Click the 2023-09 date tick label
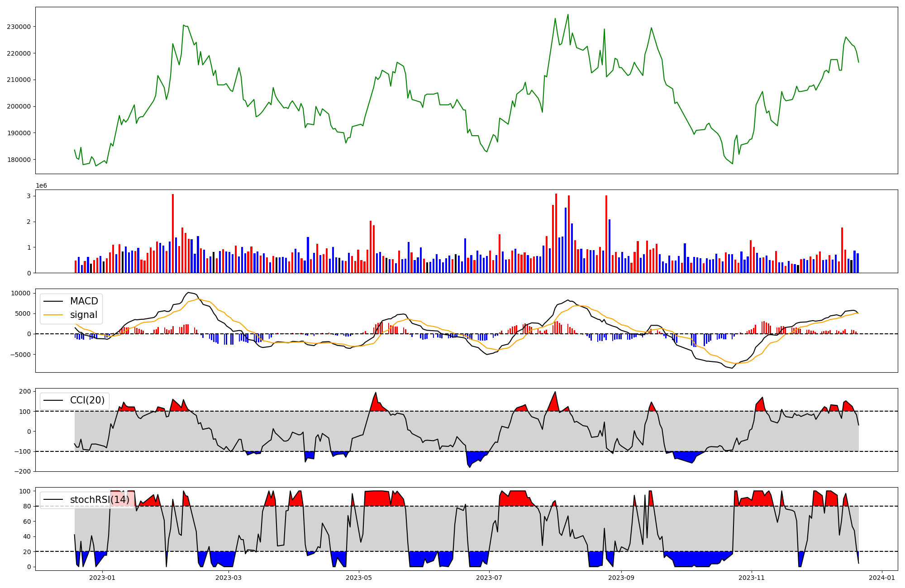The height and width of the screenshot is (588, 905). (621, 578)
